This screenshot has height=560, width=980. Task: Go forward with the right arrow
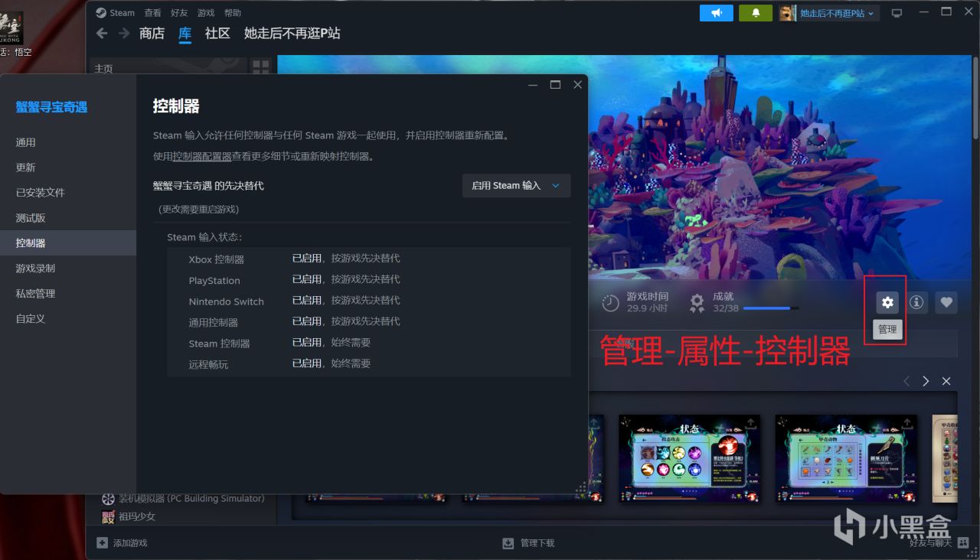tap(123, 34)
